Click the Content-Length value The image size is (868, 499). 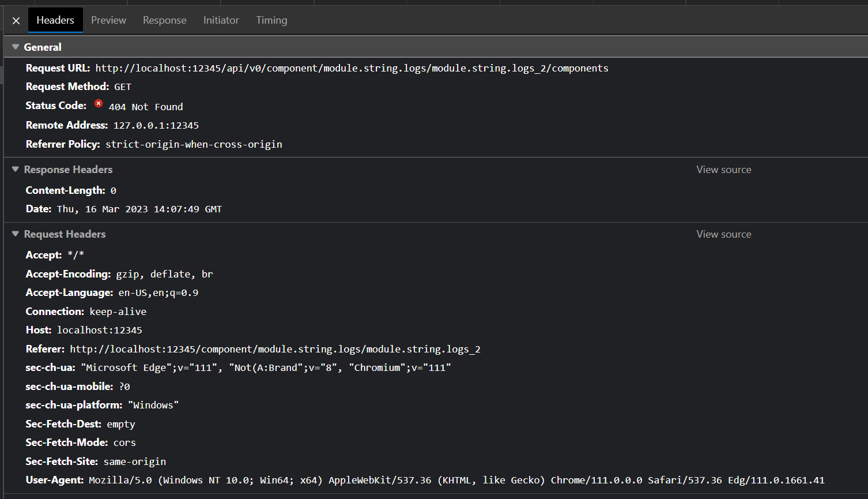(x=113, y=190)
